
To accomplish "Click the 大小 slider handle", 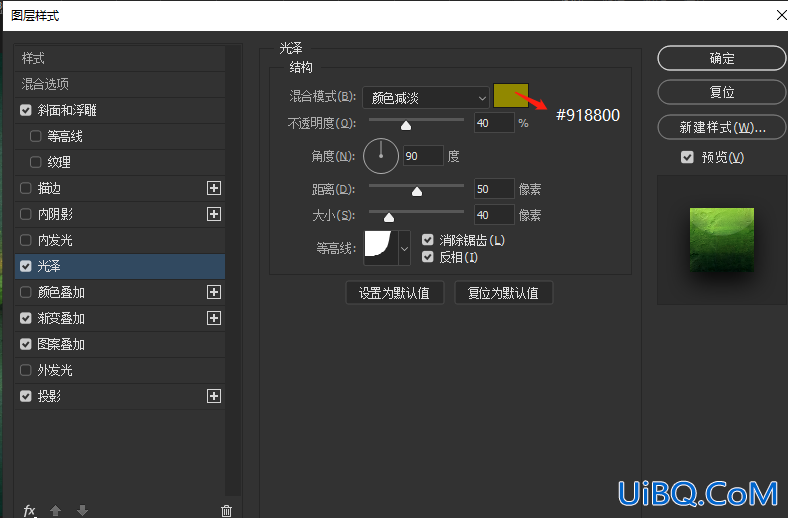I will point(388,218).
